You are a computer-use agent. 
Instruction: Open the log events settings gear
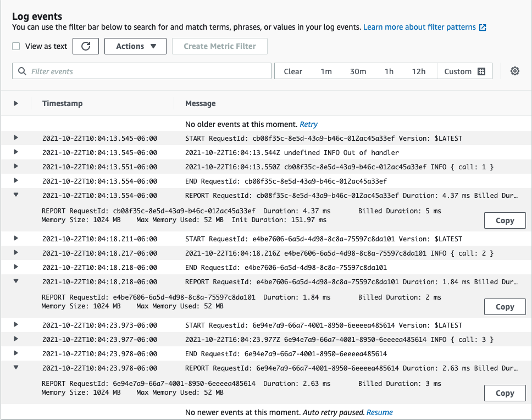(515, 71)
